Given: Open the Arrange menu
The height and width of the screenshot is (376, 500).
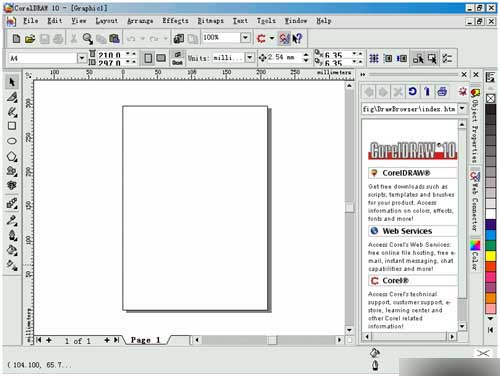Looking at the screenshot, I should [x=140, y=21].
